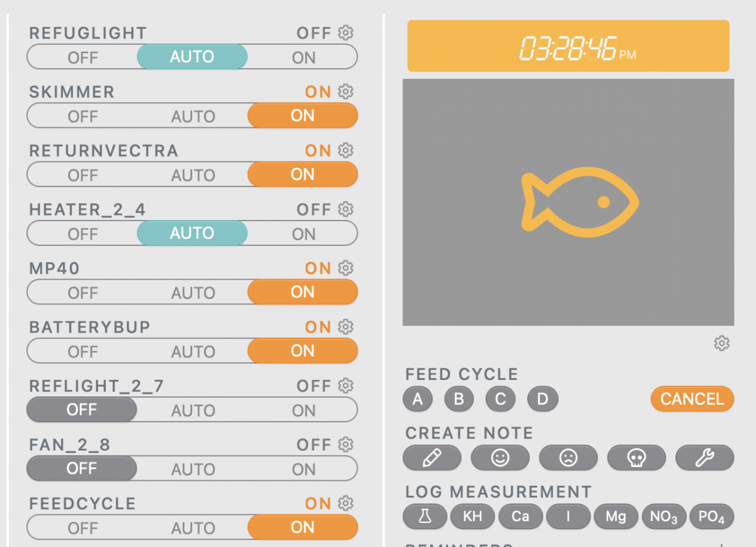Log a PO4 measurement
Viewport: 756px width, 547px height.
click(x=712, y=517)
